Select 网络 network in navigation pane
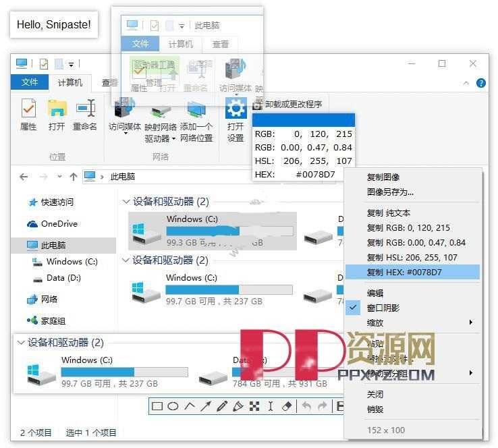Viewport: 498px width, 448px height. [x=43, y=299]
